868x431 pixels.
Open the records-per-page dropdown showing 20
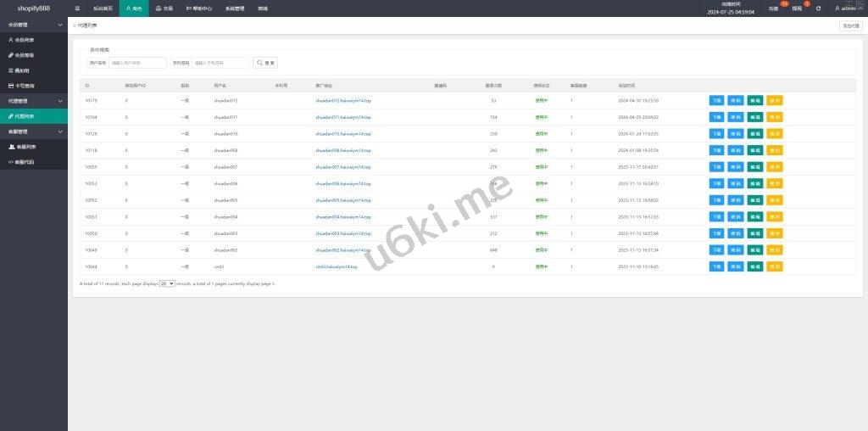(x=167, y=283)
